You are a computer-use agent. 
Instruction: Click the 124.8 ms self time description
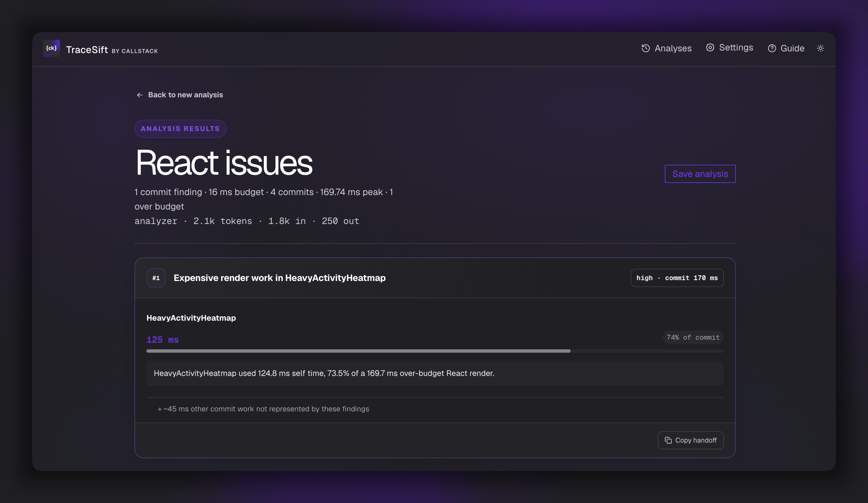tap(435, 373)
